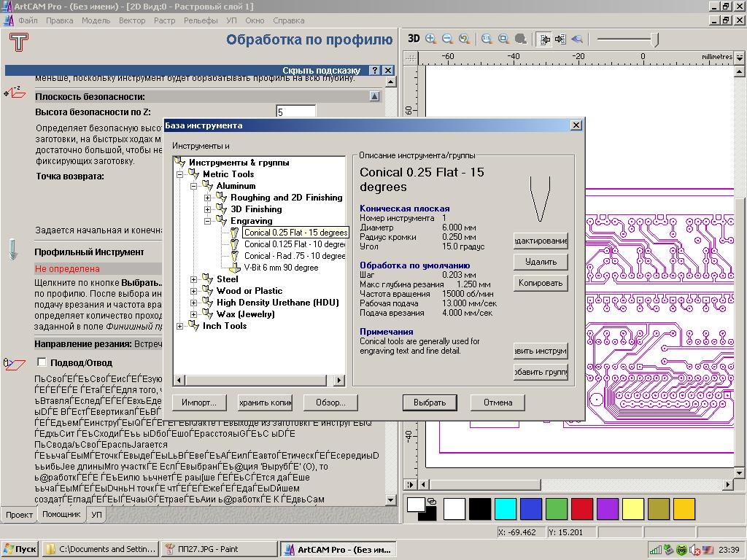Click the add group button

point(541,372)
